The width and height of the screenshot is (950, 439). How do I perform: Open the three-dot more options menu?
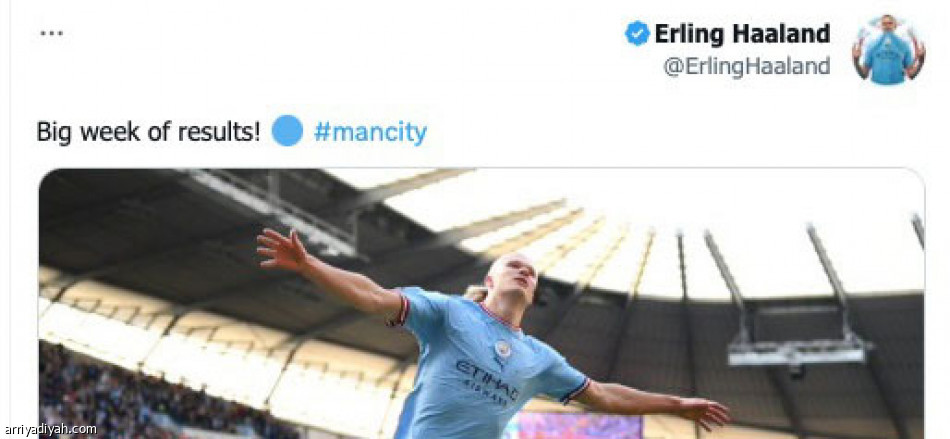point(51,33)
